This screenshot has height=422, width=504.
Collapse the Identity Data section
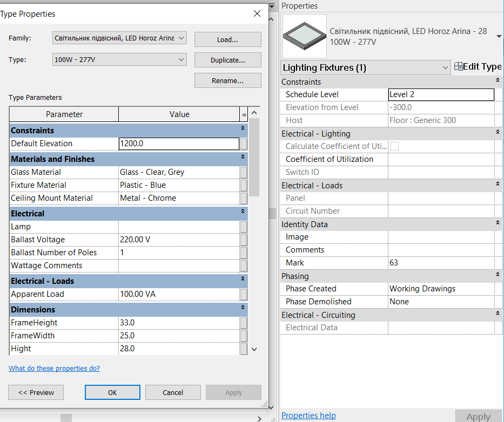tap(497, 224)
